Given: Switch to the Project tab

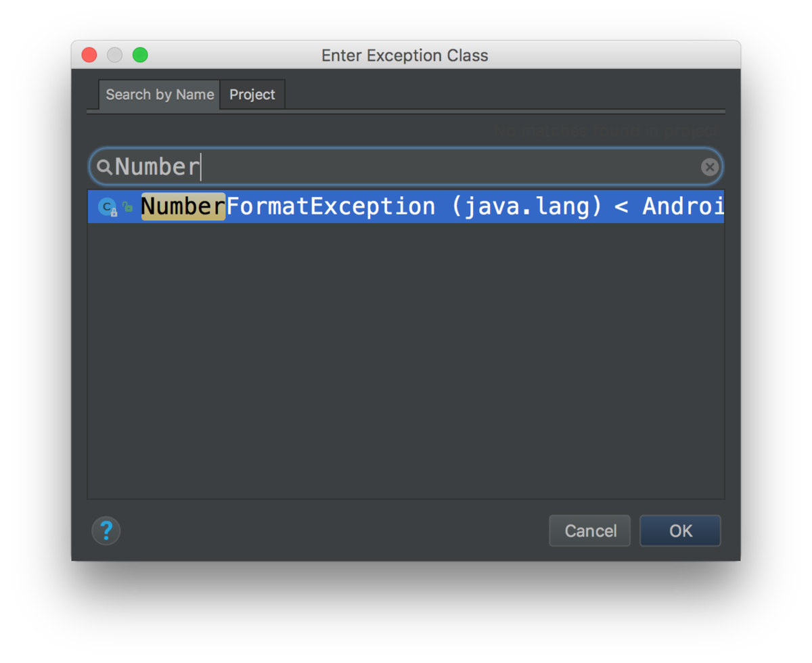Looking at the screenshot, I should click(252, 95).
